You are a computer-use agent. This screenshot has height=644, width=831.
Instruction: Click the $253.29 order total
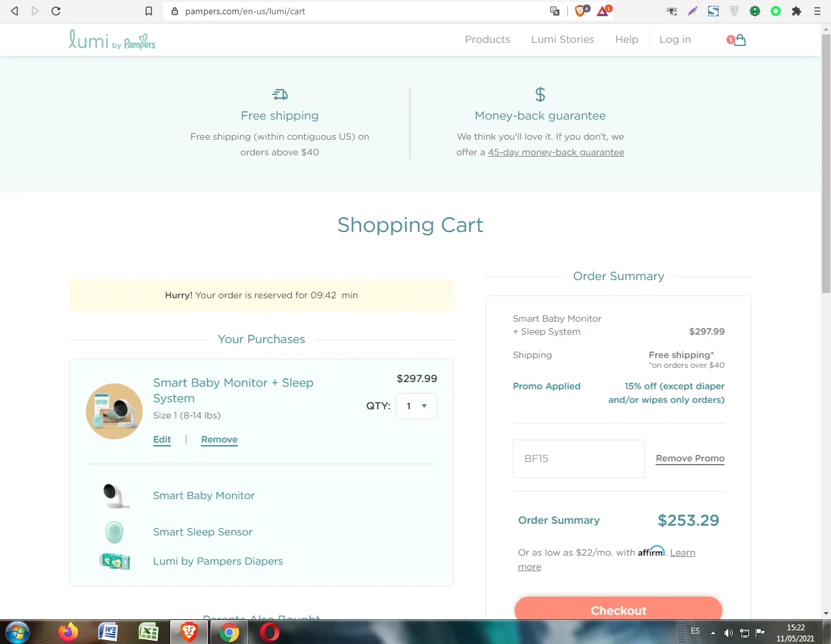click(688, 521)
